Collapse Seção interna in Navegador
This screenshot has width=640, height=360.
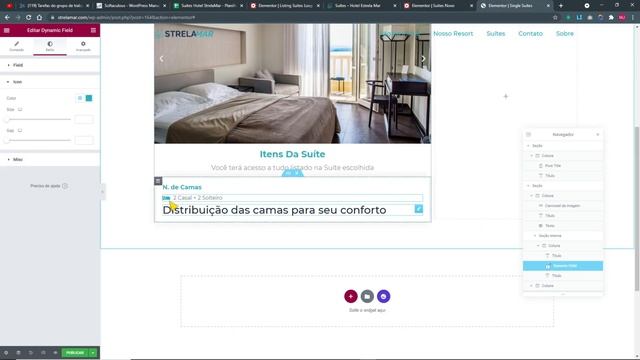click(535, 236)
